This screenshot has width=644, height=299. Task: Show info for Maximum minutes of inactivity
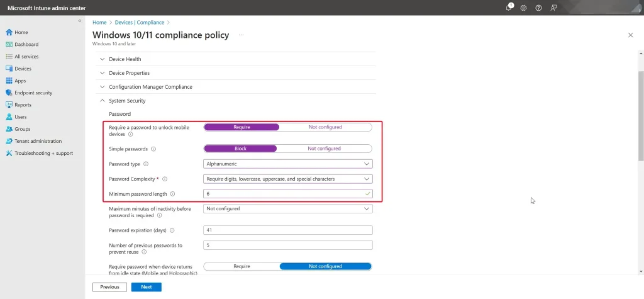pos(159,215)
